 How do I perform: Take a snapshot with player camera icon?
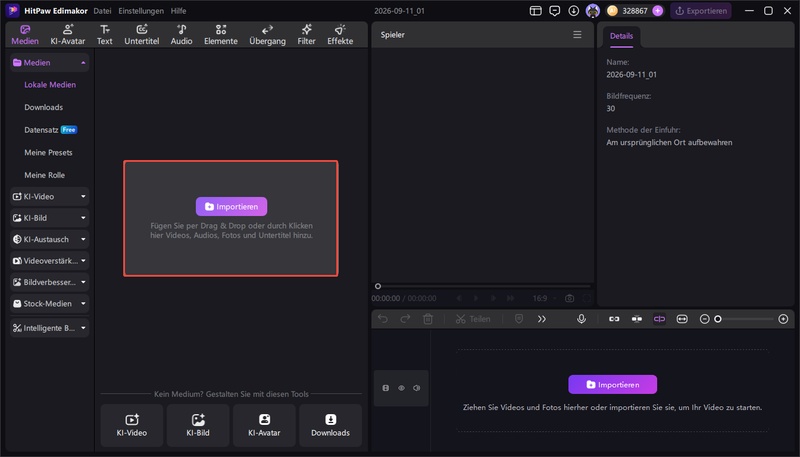[569, 298]
